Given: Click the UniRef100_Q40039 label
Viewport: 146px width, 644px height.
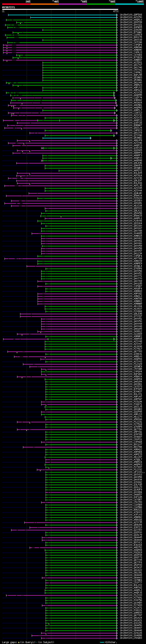Looking at the screenshot, I should tap(131, 40).
